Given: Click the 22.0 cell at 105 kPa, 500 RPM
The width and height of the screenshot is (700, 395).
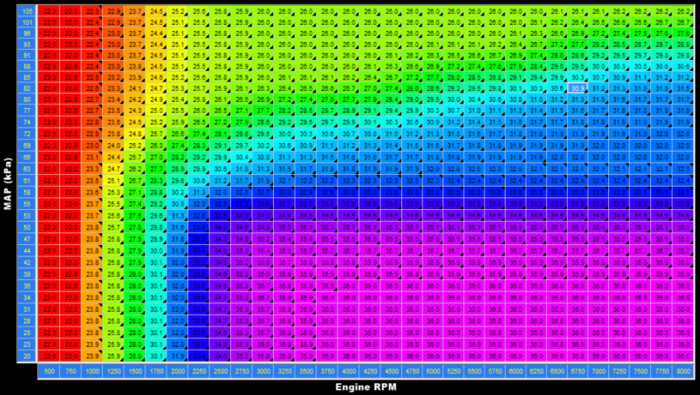Looking at the screenshot, I should point(50,11).
